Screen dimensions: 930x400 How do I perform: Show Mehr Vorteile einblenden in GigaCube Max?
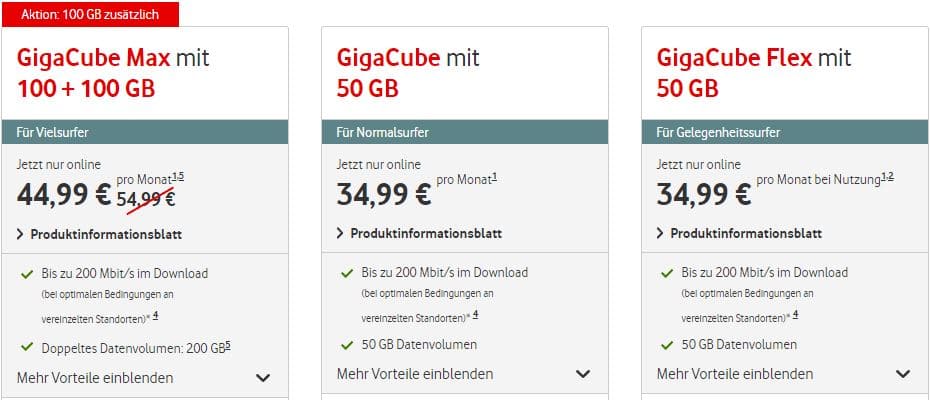95,378
